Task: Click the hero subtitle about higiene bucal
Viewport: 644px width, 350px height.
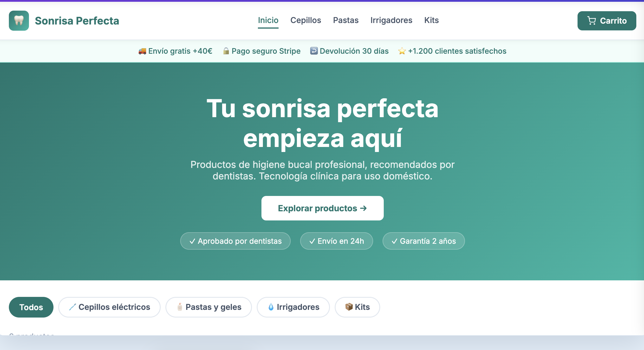Action: (323, 170)
